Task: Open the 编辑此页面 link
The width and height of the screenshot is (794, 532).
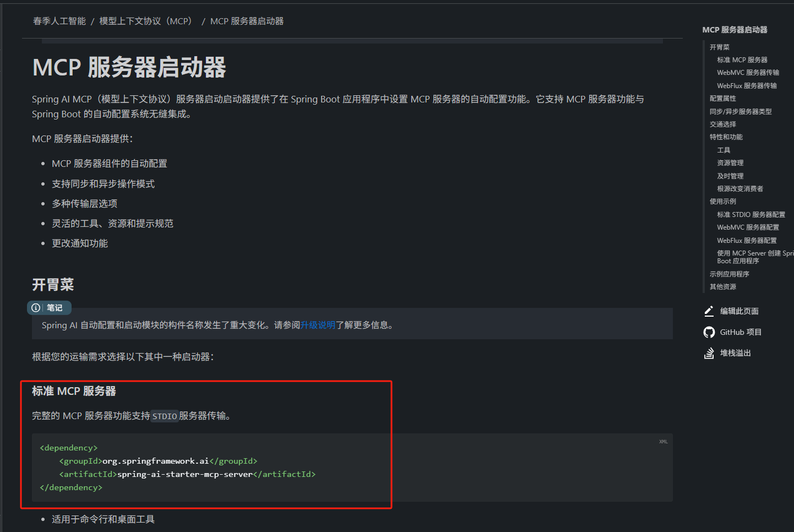Action: (739, 311)
